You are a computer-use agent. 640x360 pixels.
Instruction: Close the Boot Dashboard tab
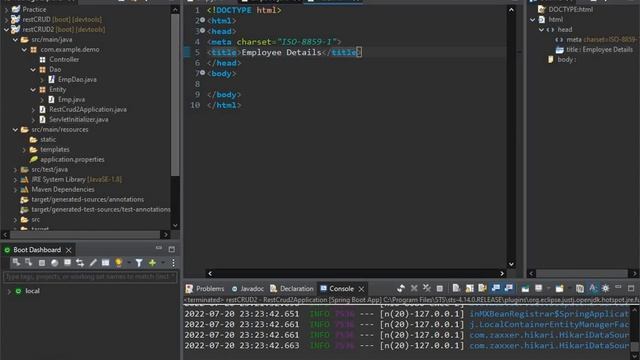pyautogui.click(x=69, y=250)
